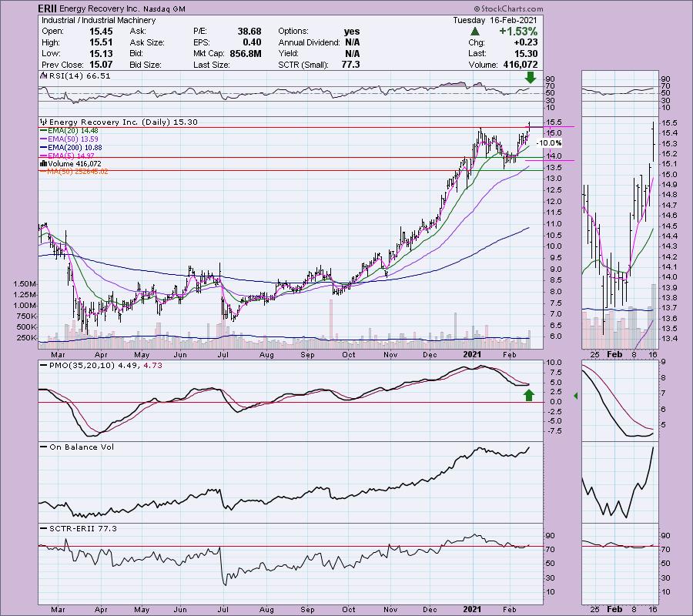The image size is (693, 616).
Task: Click the 'Yield:' label
Action: click(x=288, y=53)
